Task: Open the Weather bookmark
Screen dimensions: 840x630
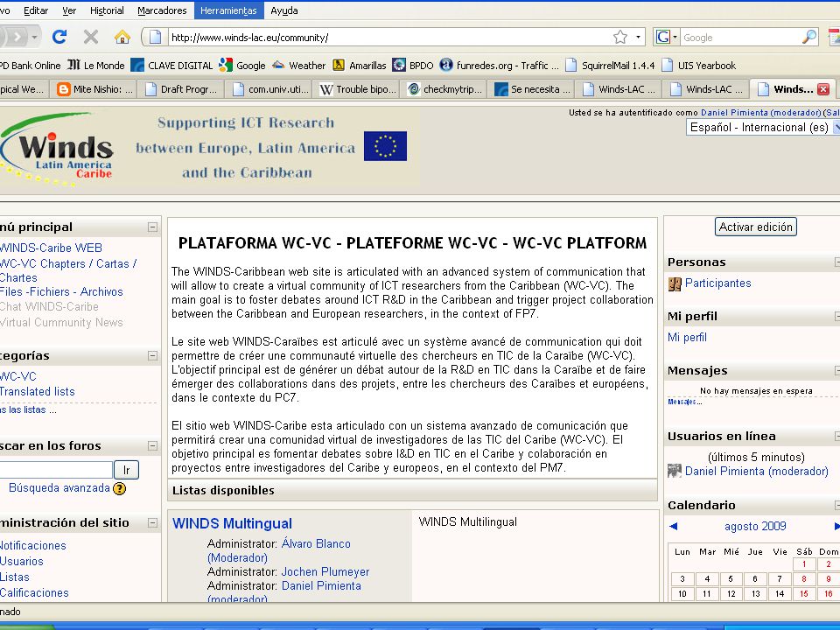Action: [298, 66]
